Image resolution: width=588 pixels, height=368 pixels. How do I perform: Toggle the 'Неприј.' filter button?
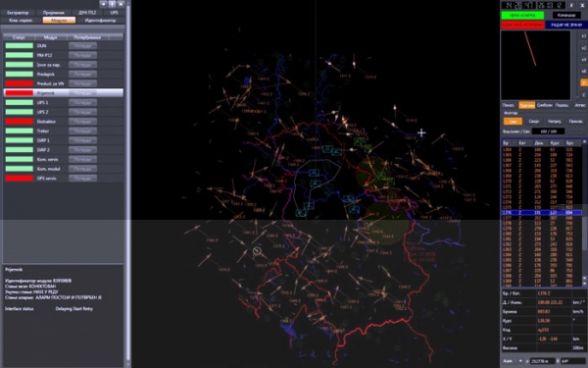[x=555, y=122]
